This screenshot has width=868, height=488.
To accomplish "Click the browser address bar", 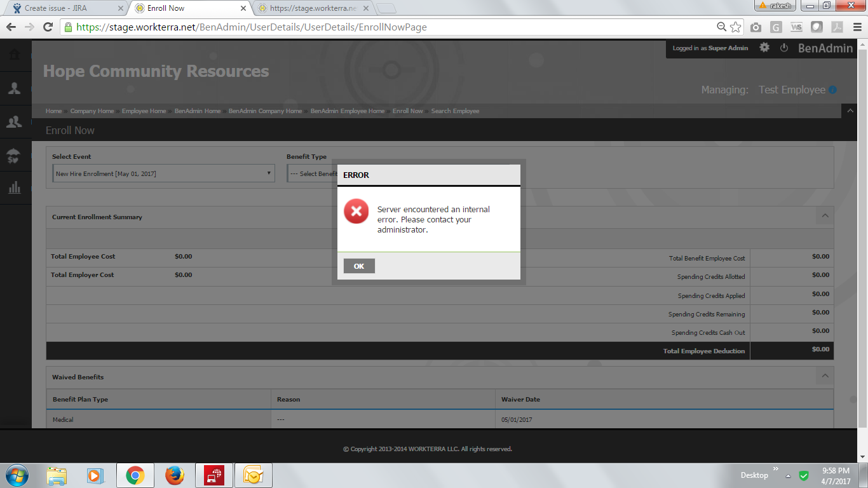I will [394, 27].
